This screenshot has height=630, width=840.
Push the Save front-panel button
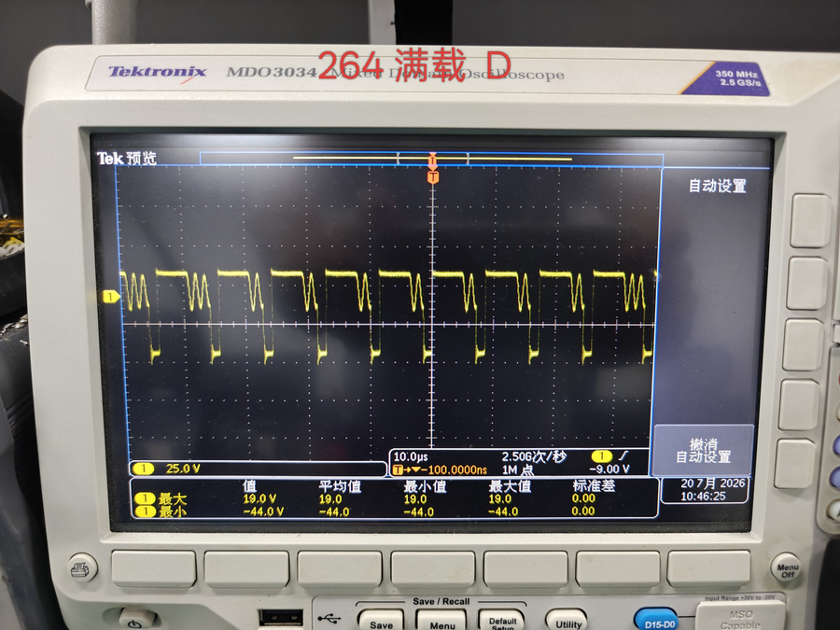381,621
